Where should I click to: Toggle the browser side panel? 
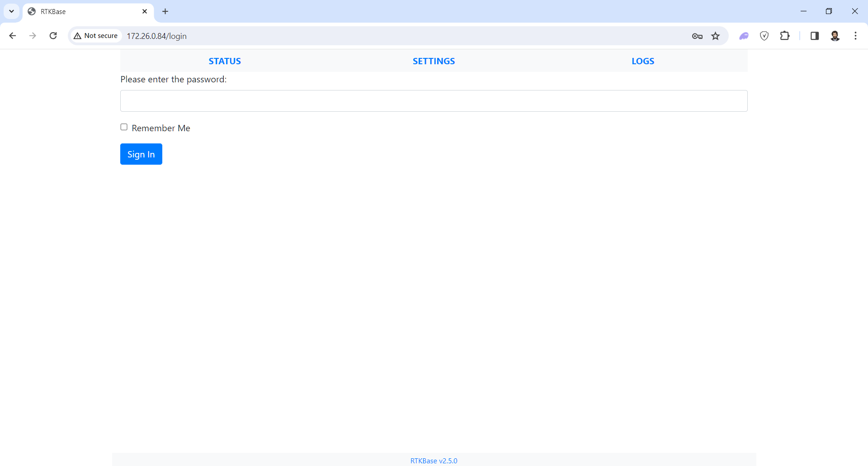coord(815,36)
